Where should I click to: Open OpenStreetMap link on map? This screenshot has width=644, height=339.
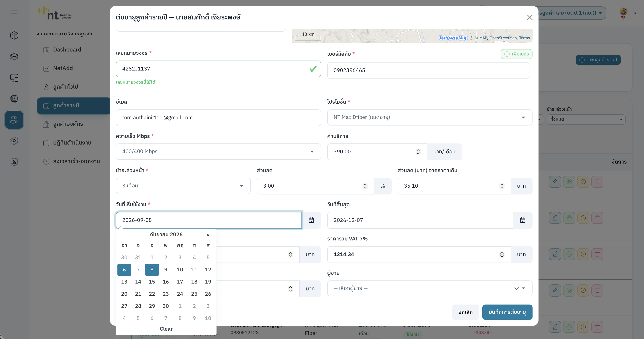click(x=503, y=38)
